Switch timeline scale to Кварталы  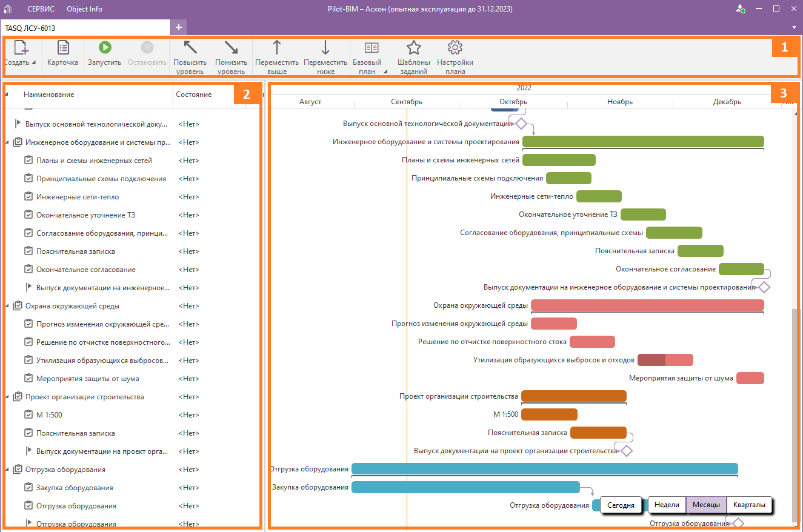[x=749, y=505]
